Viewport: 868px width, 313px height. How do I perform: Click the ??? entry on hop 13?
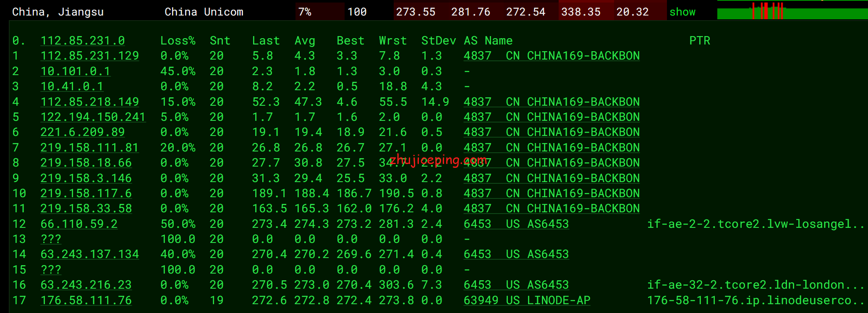[51, 239]
